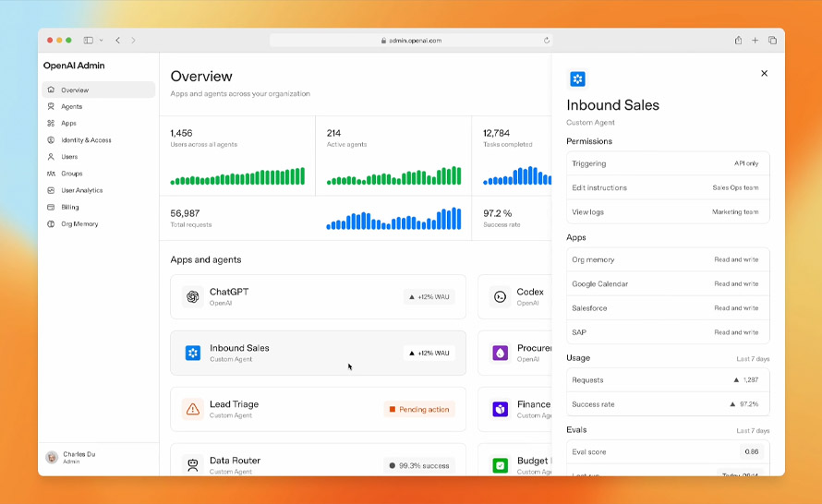Click the admin.openai.com address bar
Viewport: 822px width, 504px height.
click(411, 41)
